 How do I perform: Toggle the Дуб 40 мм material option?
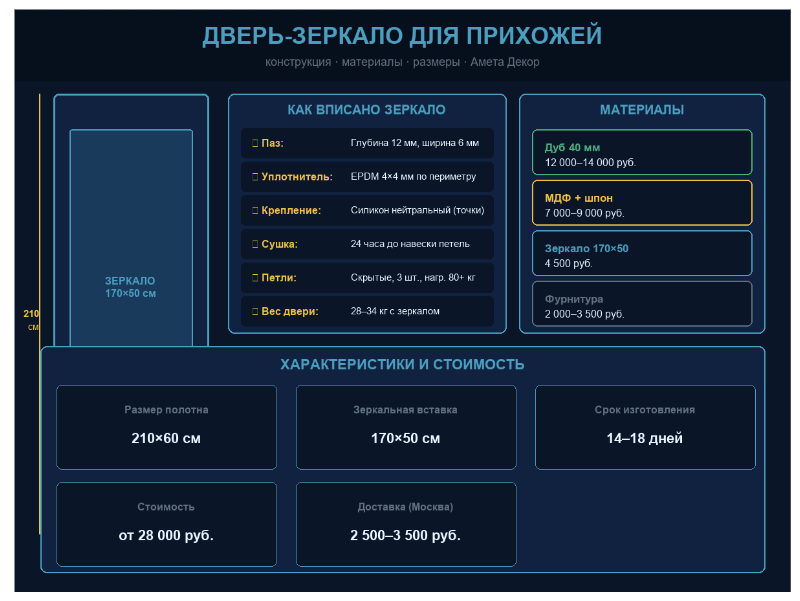click(x=644, y=152)
